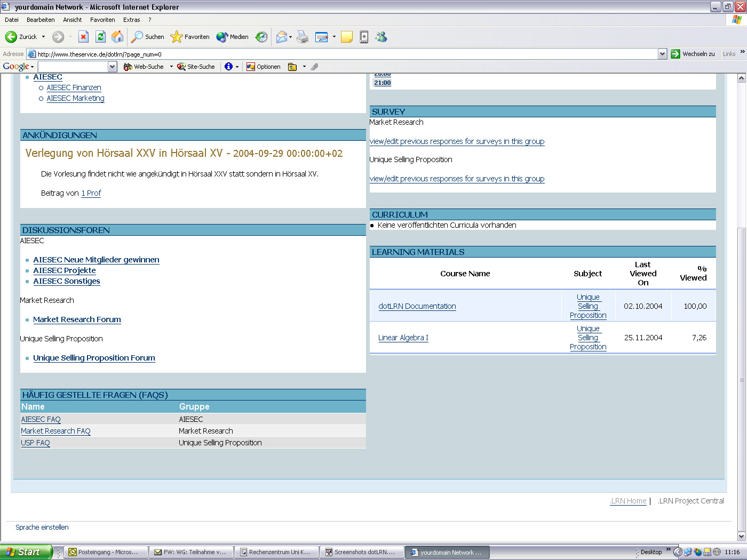This screenshot has width=747, height=560.
Task: Open the Suchen search panel
Action: point(147,37)
